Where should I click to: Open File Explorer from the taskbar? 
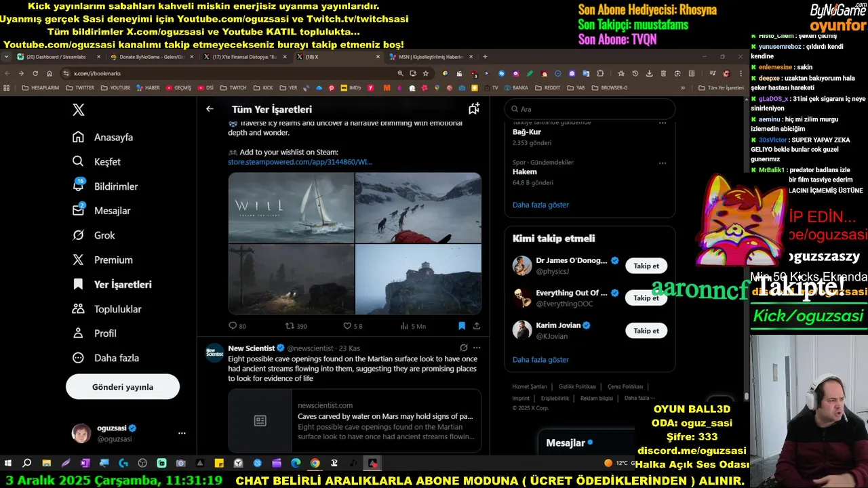tap(46, 464)
